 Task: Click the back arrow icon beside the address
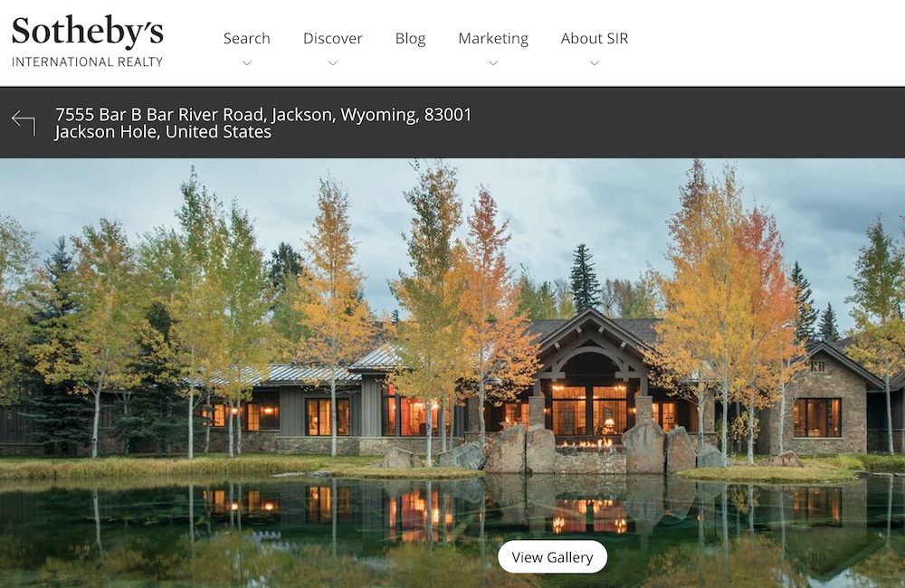click(x=24, y=123)
